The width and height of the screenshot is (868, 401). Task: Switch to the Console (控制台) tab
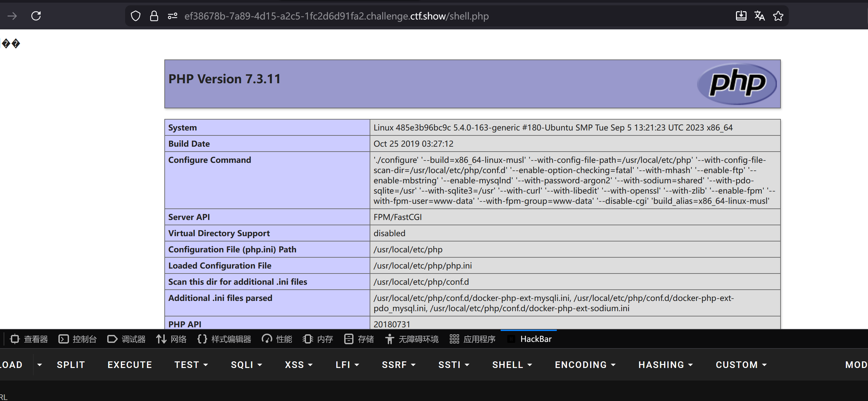click(x=78, y=339)
